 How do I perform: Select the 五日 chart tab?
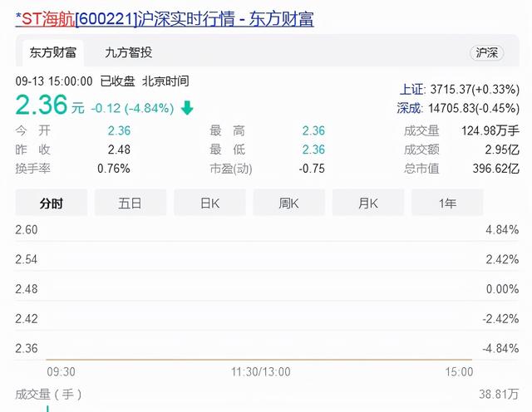click(131, 204)
